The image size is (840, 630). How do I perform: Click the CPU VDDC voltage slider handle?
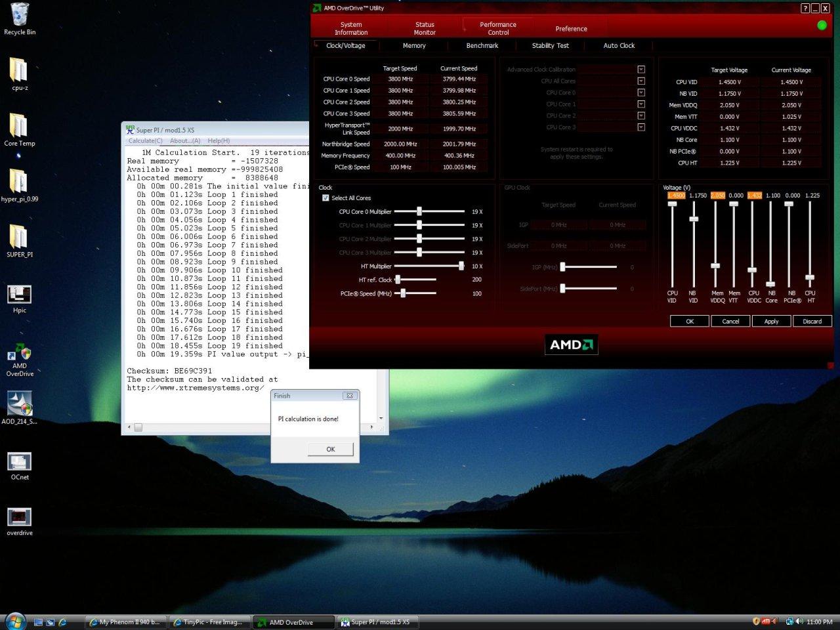(752, 270)
